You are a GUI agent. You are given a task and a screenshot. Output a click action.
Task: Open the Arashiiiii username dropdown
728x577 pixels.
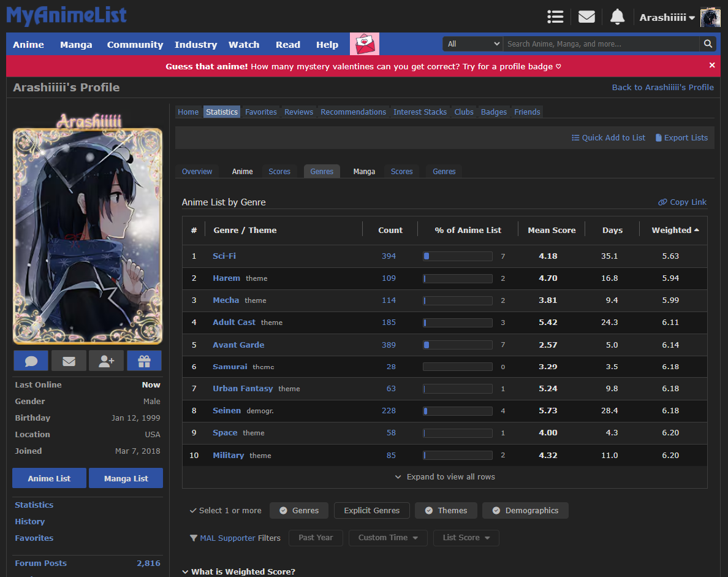pos(667,18)
